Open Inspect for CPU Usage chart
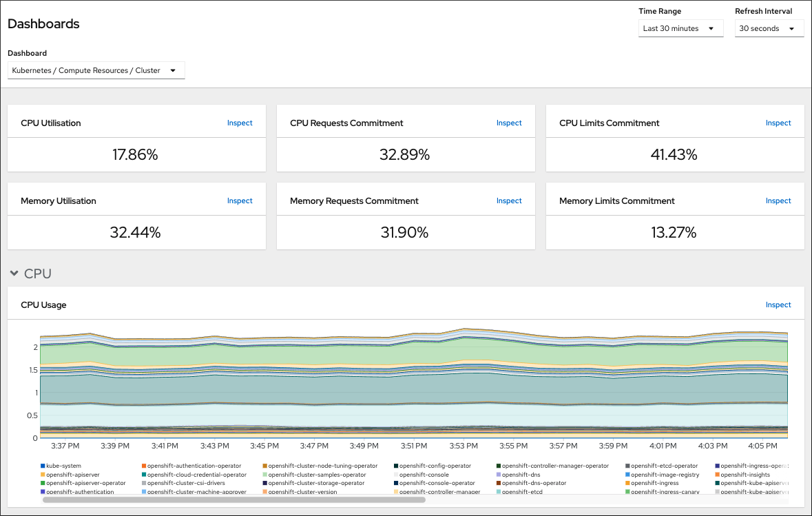The image size is (812, 516). pos(778,305)
